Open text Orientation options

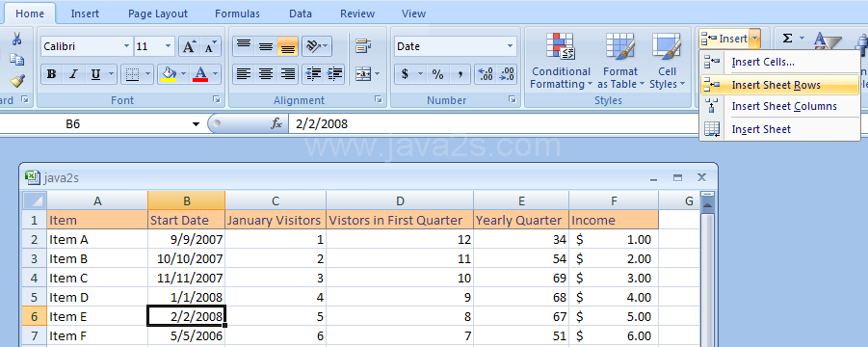[317, 46]
